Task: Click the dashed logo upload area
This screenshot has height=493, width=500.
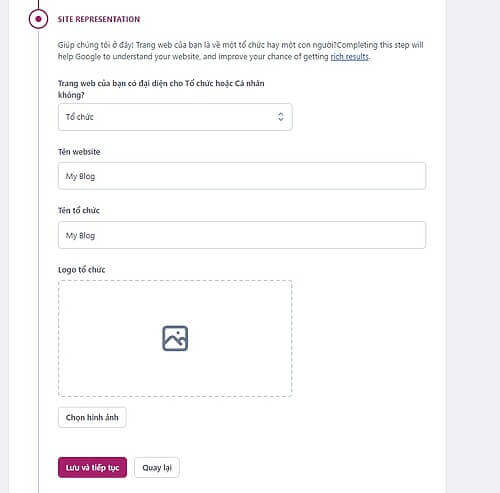Action: [x=175, y=338]
